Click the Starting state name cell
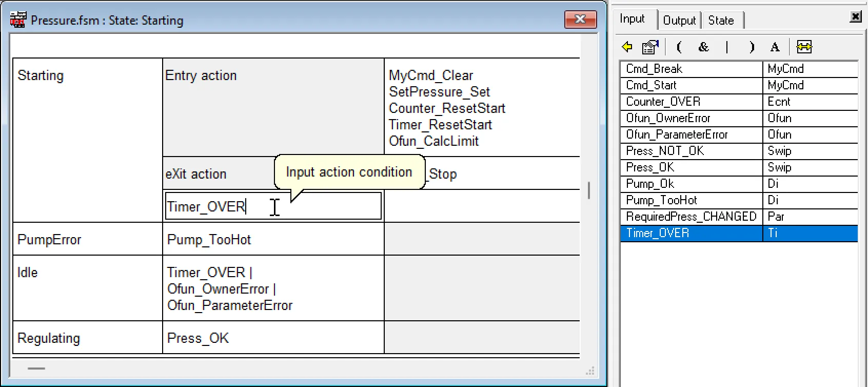The height and width of the screenshot is (387, 868). point(88,140)
